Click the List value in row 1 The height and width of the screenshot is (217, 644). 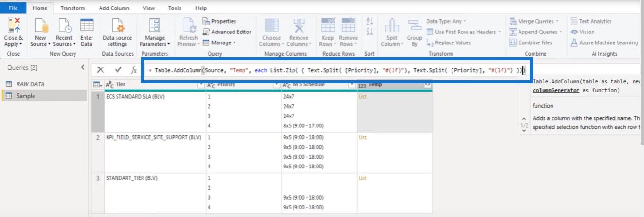(x=362, y=97)
